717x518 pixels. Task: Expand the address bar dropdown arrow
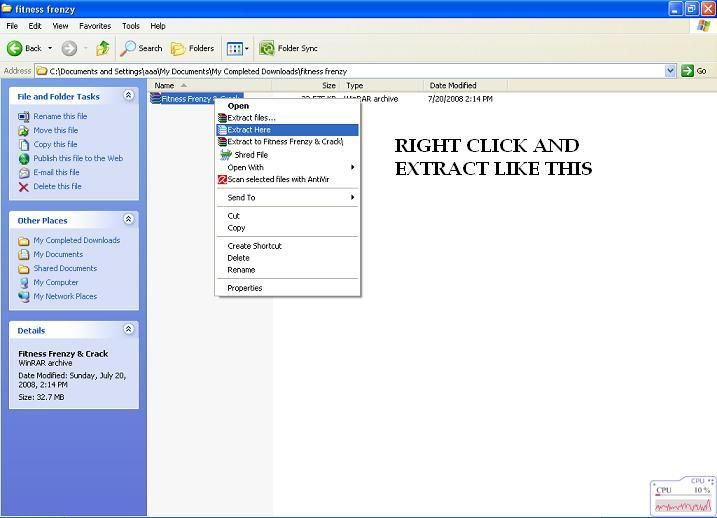[671, 71]
